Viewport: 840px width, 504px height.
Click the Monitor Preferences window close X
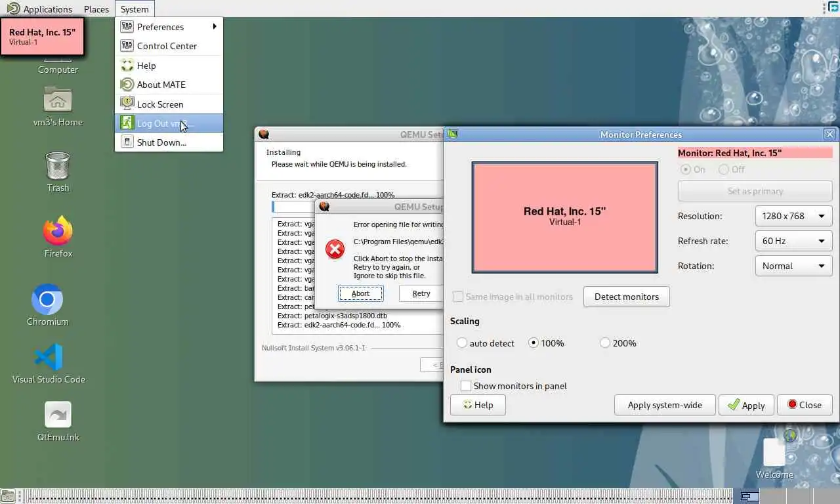(829, 135)
